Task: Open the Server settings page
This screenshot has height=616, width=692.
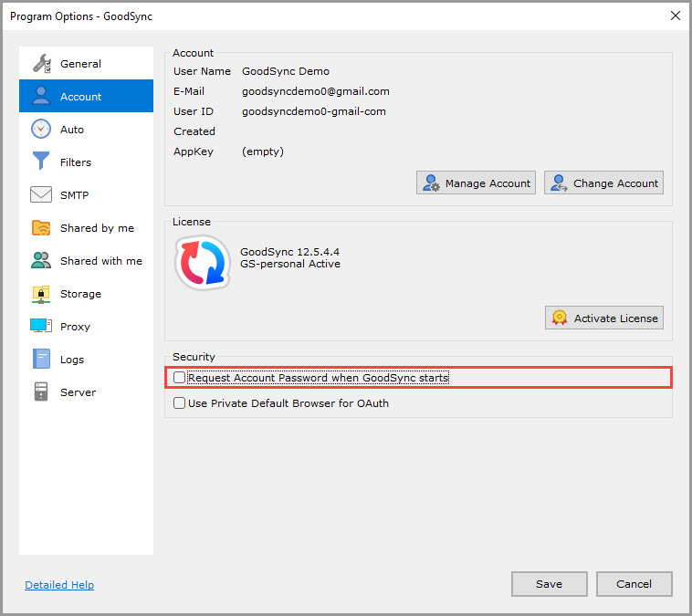Action: 86,392
